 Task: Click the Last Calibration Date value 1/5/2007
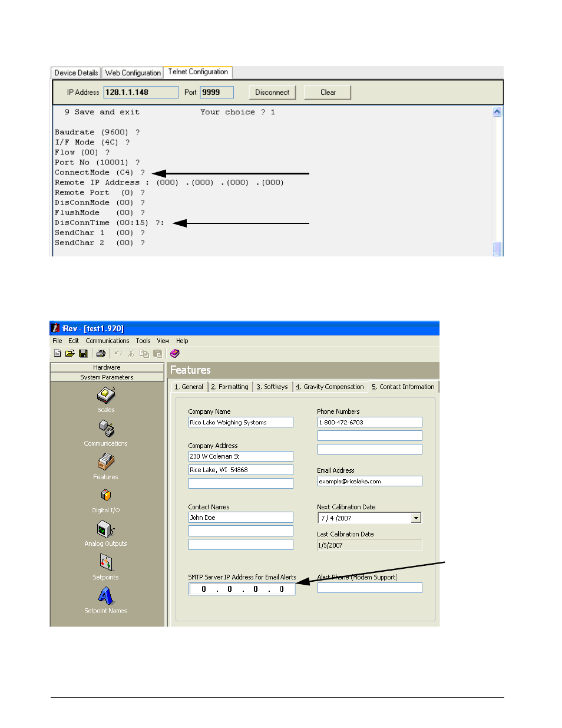click(x=370, y=545)
